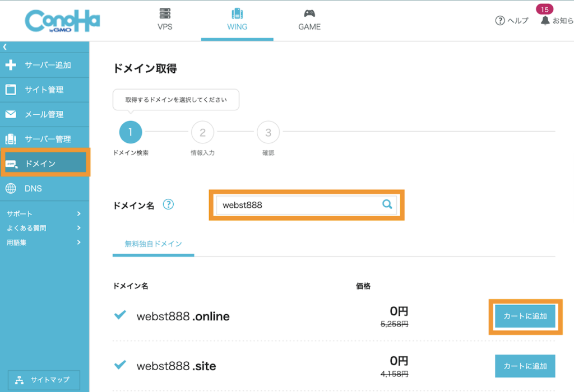574x392 pixels.
Task: Click the ヘルプ question mark icon
Action: coord(499,20)
